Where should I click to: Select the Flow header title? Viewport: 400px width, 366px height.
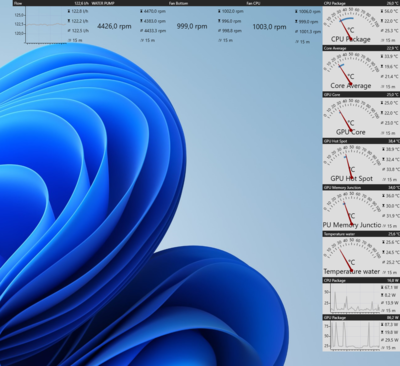pyautogui.click(x=18, y=3)
